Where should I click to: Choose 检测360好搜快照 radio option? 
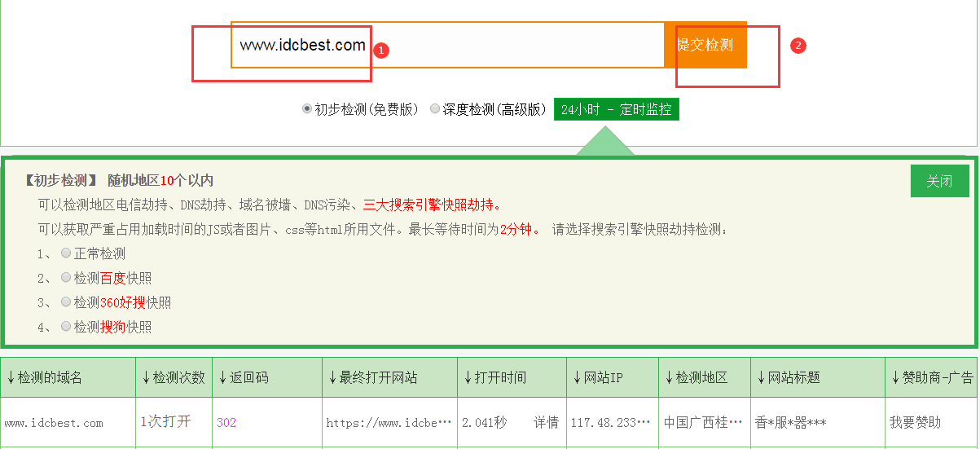[x=66, y=302]
